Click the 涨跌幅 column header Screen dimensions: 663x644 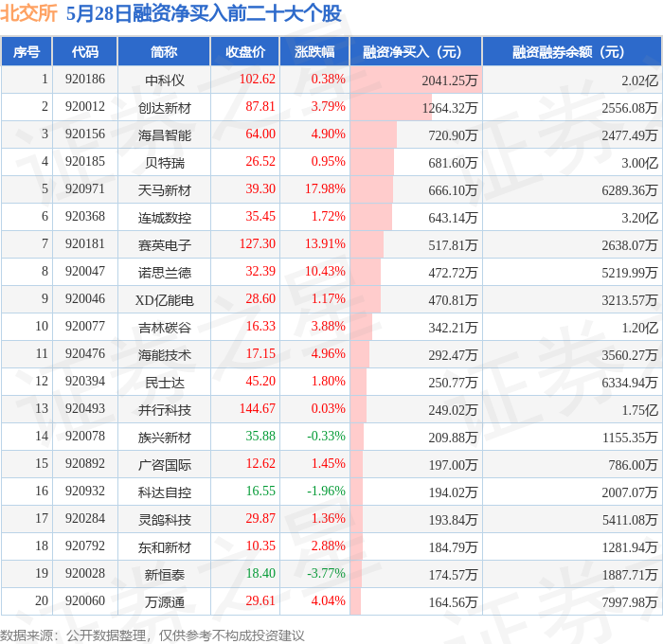pos(314,51)
